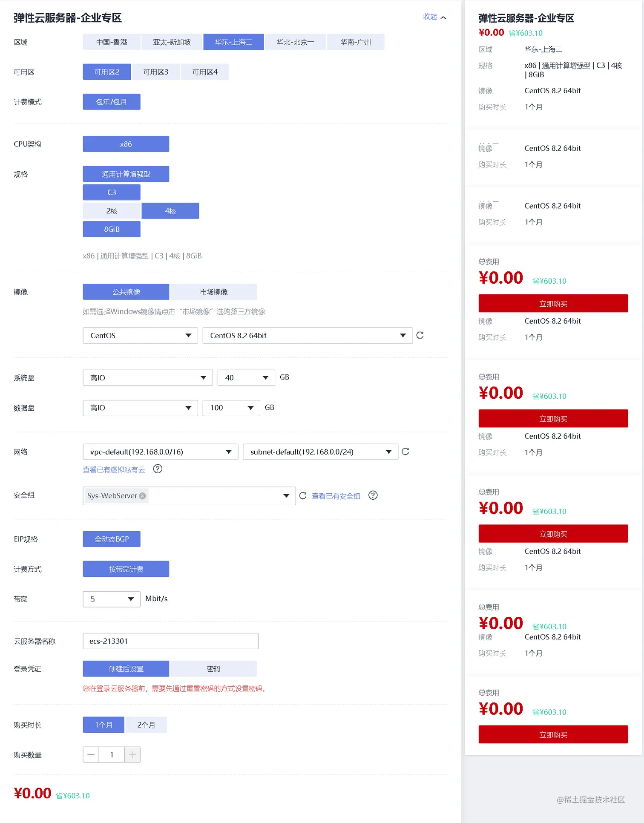Select the 华北-北京一 region tab

296,42
